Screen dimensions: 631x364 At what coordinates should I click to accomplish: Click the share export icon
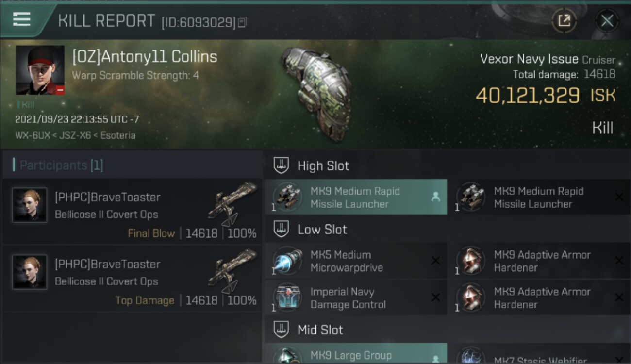point(564,21)
